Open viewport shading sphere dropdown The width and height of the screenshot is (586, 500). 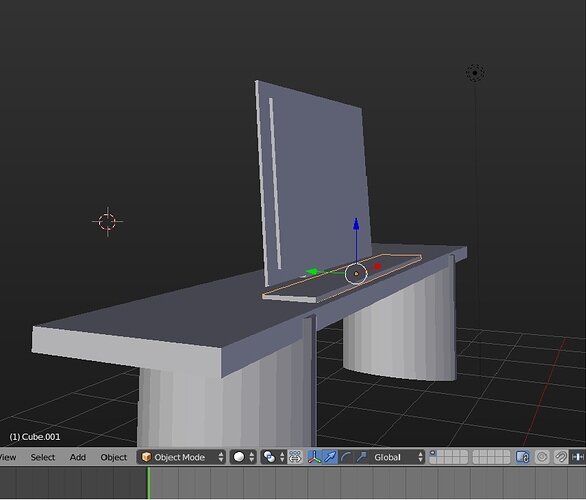click(x=243, y=457)
